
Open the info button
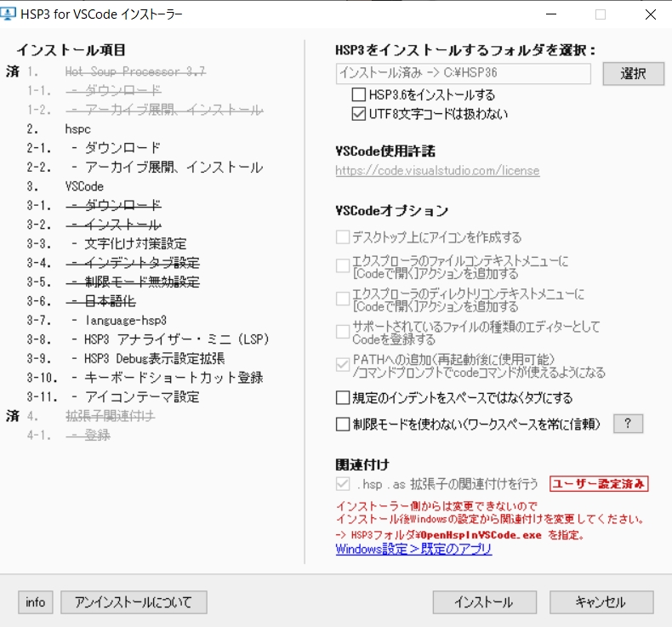36,602
